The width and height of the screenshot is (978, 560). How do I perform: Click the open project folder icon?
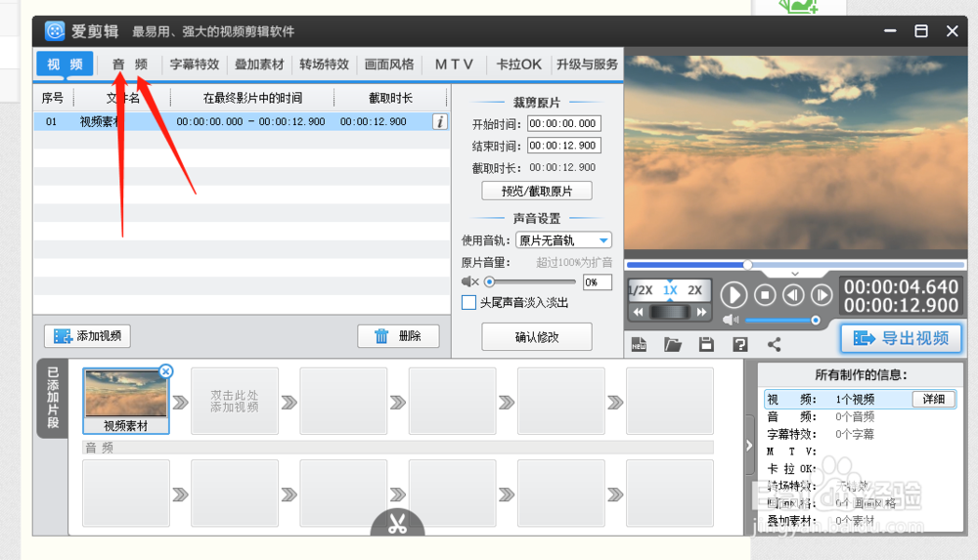pyautogui.click(x=673, y=344)
